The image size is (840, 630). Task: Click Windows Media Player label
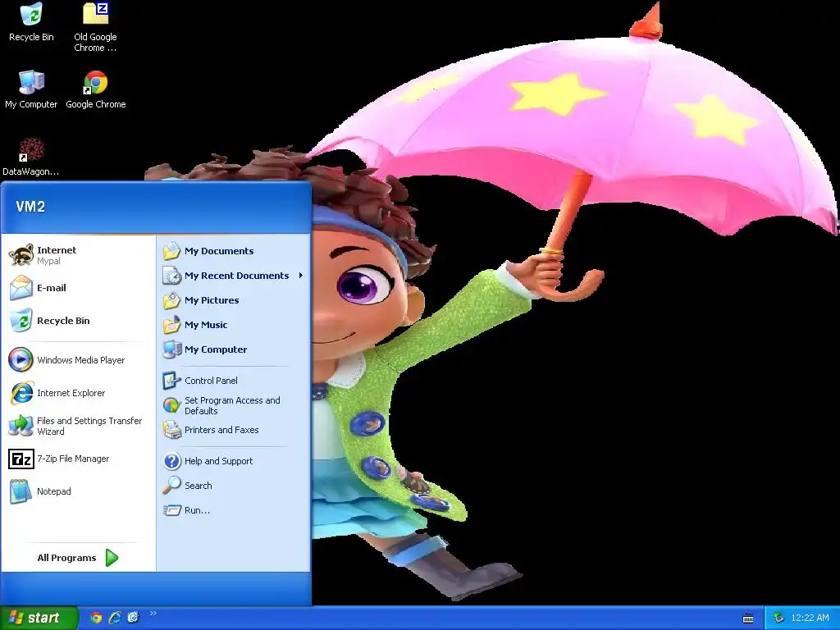point(81,360)
